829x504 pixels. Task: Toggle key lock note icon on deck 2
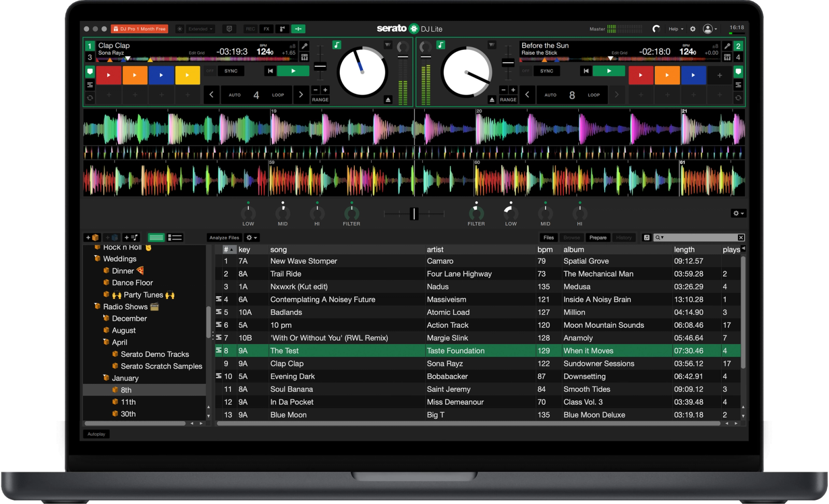(440, 45)
